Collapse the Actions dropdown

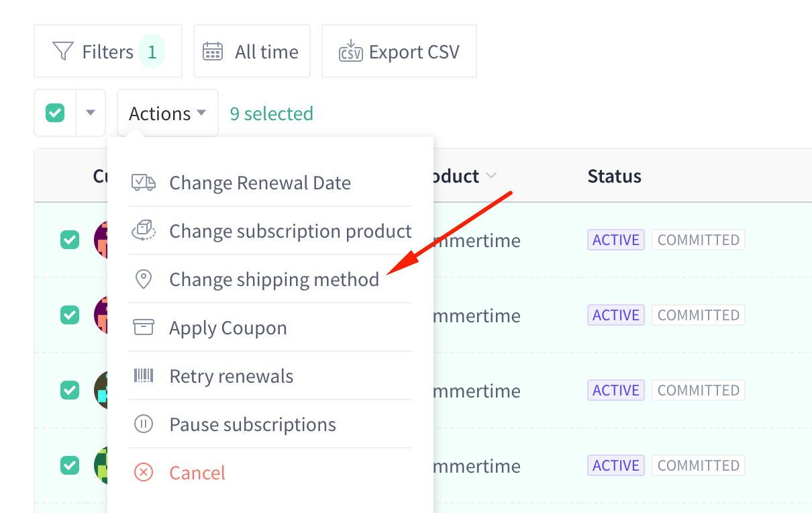click(168, 113)
